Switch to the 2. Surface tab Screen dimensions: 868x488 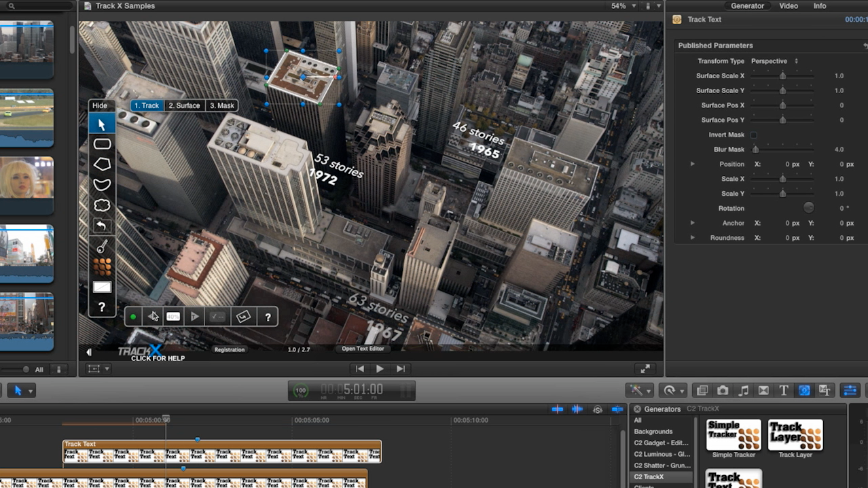coord(184,105)
